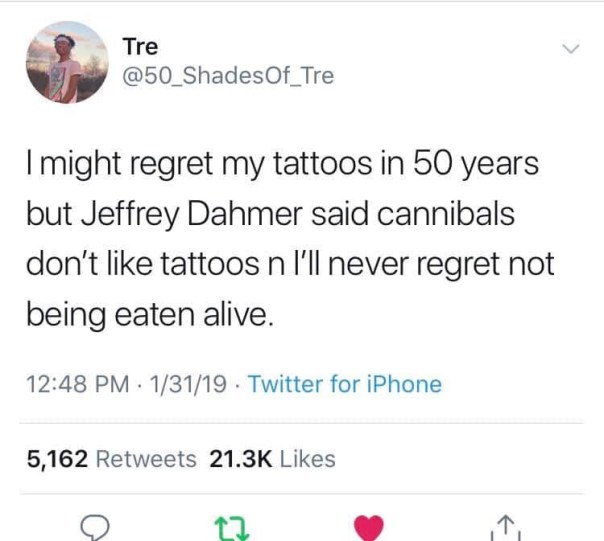The image size is (604, 541).
Task: Click the tweet's last line 'being eaten alive.'
Action: coord(150,316)
